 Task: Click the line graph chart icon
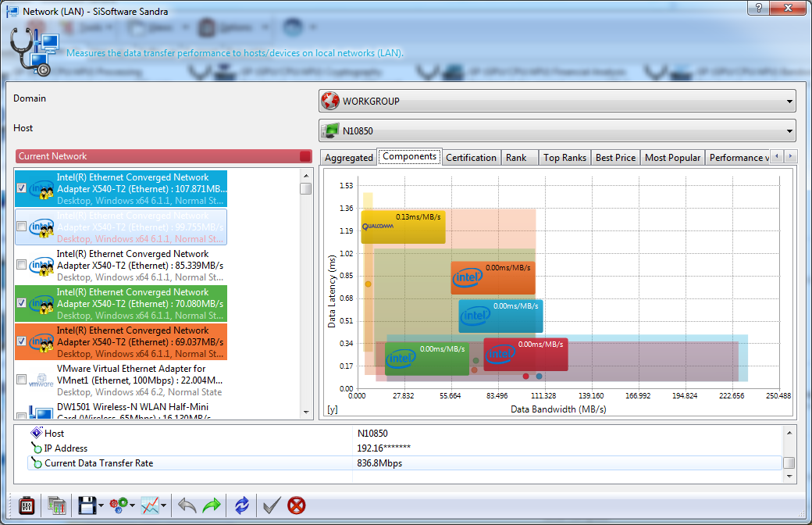150,505
